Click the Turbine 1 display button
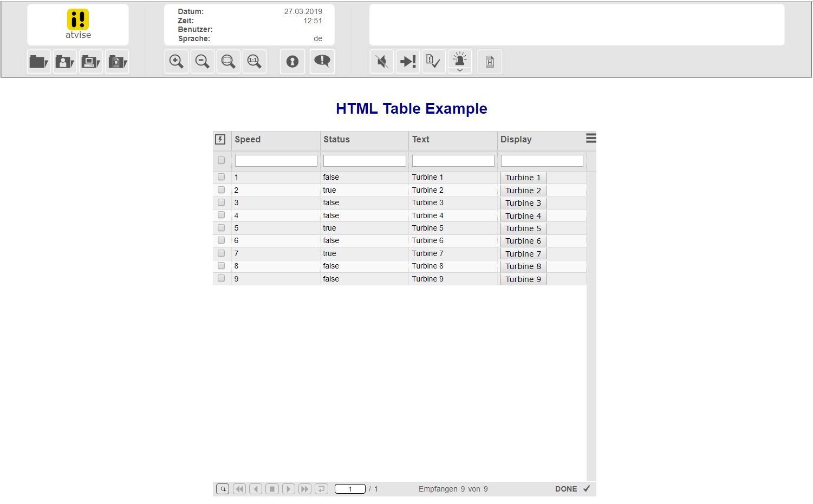 (523, 178)
